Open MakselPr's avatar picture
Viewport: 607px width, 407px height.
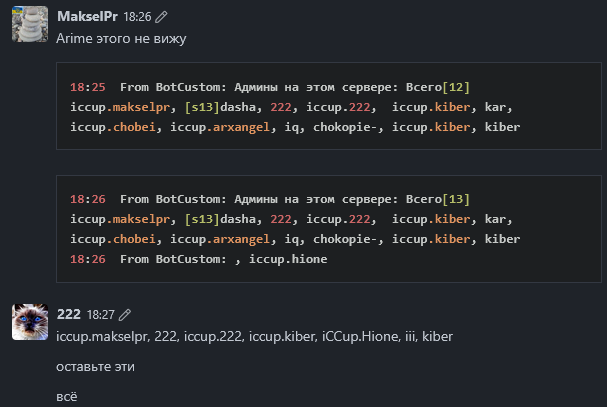pyautogui.click(x=30, y=24)
